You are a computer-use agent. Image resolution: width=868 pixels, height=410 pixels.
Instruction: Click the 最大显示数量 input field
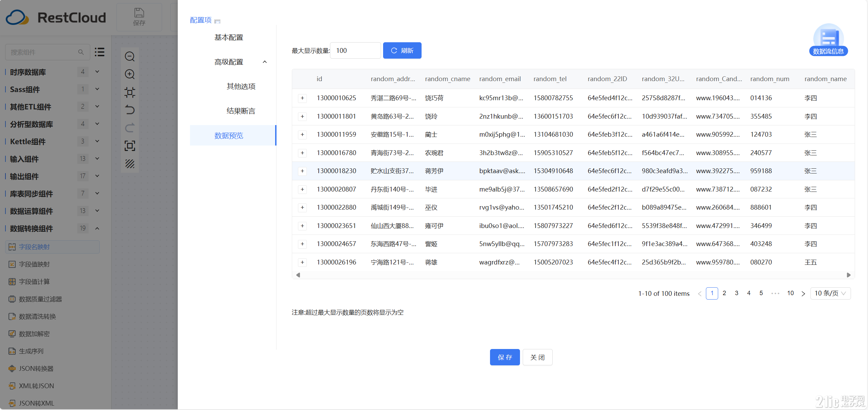[355, 50]
